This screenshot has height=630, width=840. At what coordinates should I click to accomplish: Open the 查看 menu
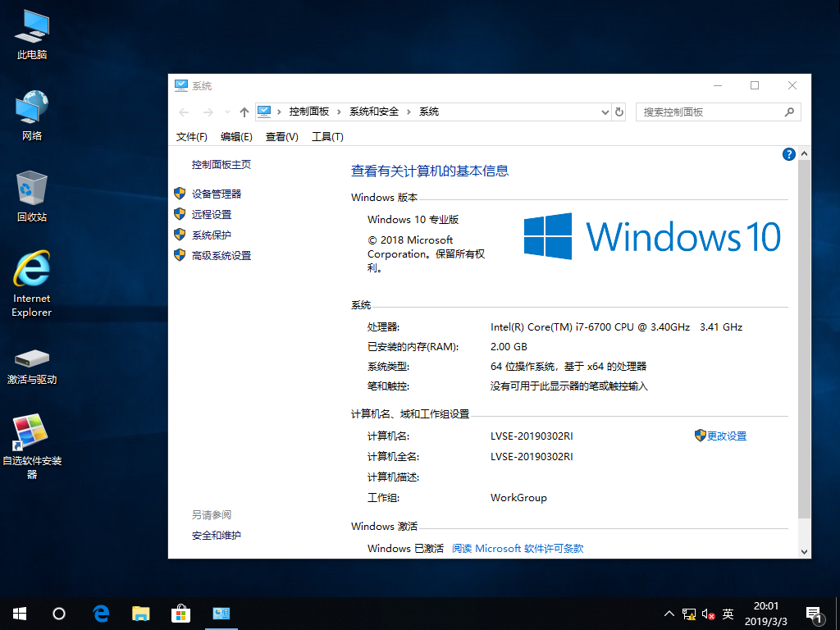281,136
